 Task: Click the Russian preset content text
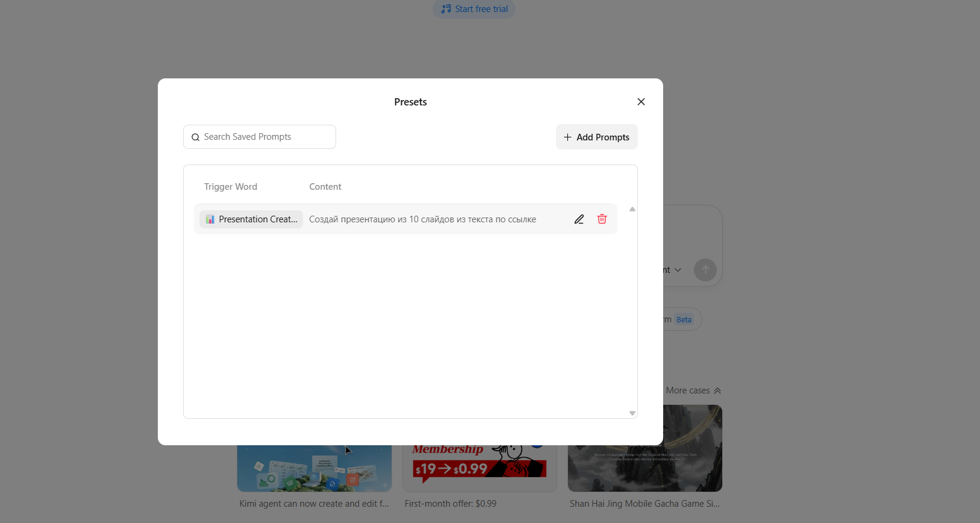point(422,219)
